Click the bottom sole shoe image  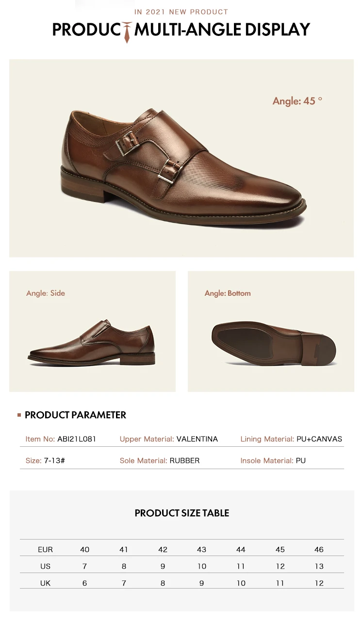coord(274,343)
